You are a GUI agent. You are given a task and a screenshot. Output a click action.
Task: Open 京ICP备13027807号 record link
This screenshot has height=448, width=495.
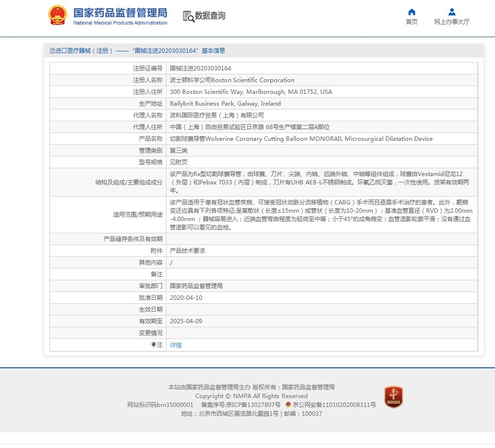pos(240,405)
